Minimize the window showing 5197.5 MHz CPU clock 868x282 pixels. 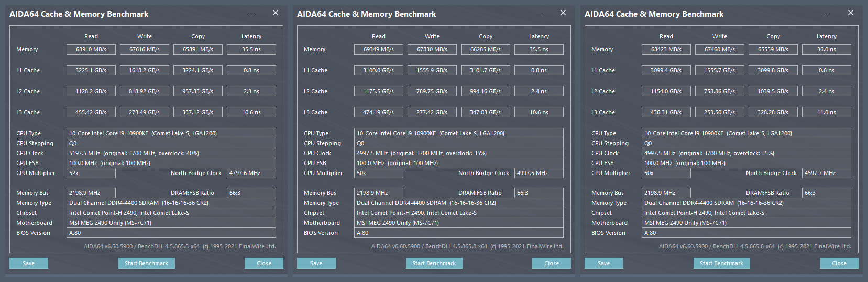point(251,13)
